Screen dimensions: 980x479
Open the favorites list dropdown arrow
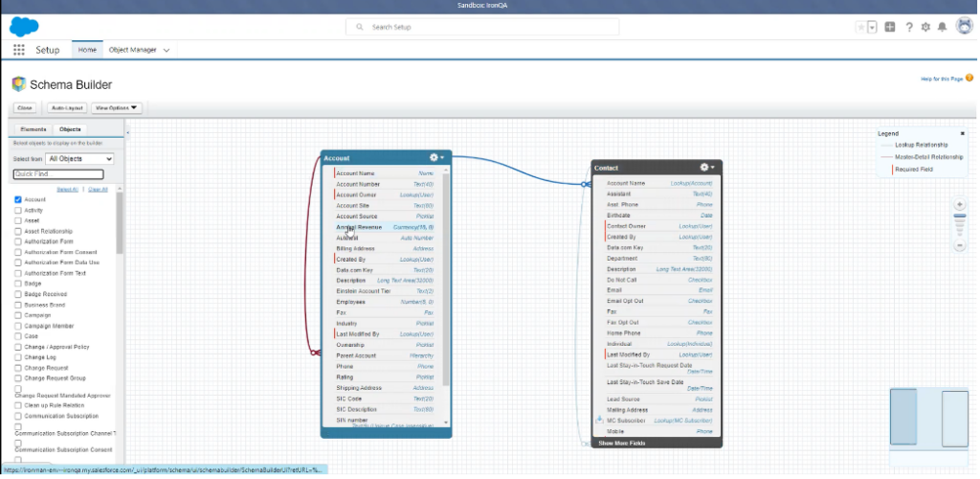(x=873, y=27)
